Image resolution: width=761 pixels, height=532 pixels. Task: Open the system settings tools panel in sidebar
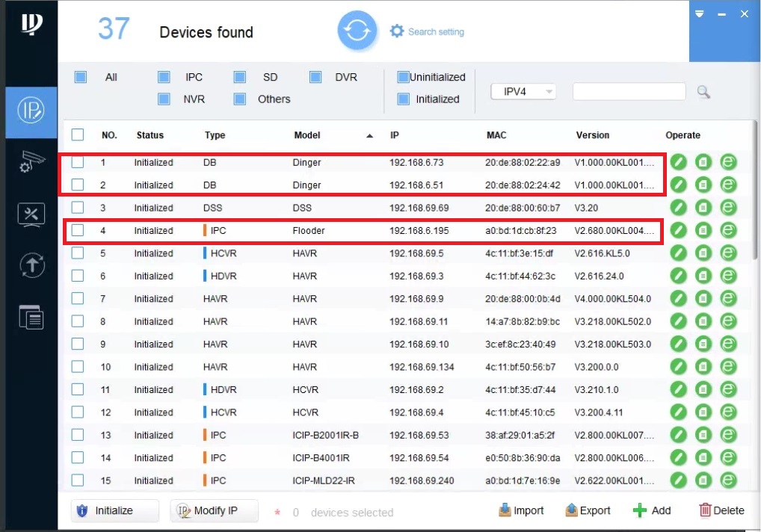point(30,214)
